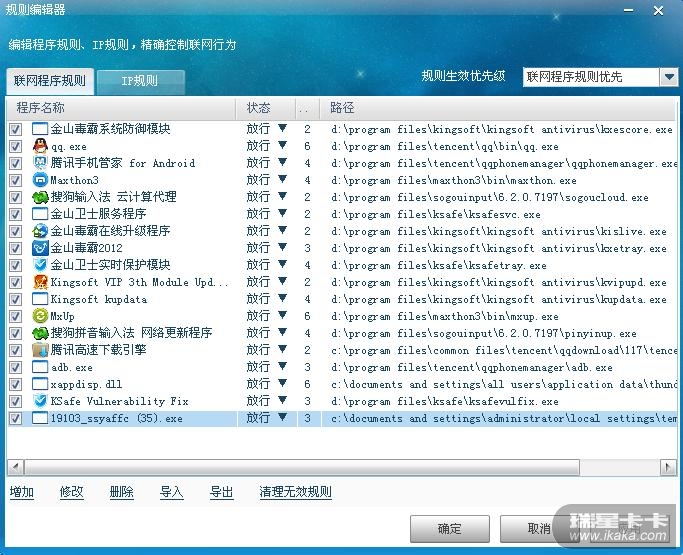Select path ending in pinyinup.exe

tap(484, 333)
